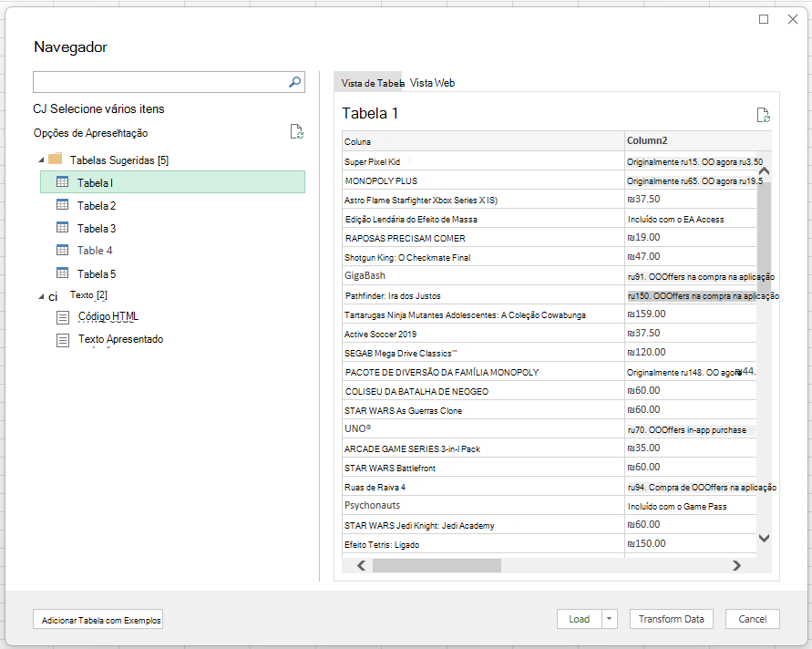Click STAR WARS As Guerras Clone cell

pyautogui.click(x=483, y=411)
